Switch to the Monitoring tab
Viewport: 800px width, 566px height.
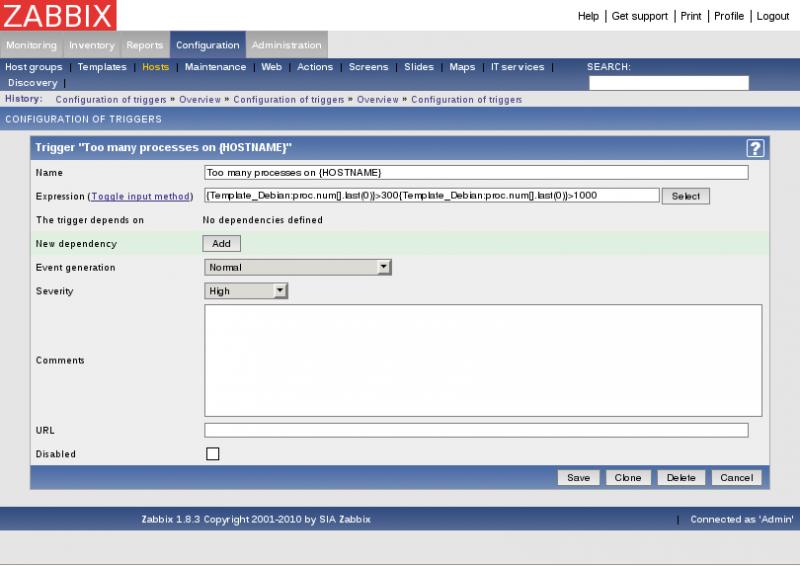(31, 45)
